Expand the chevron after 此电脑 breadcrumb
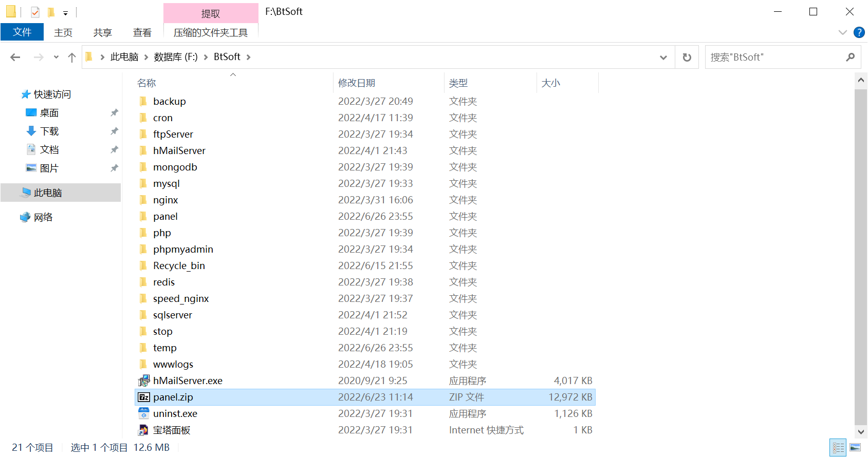Screen dimensions: 868x457 coord(146,57)
